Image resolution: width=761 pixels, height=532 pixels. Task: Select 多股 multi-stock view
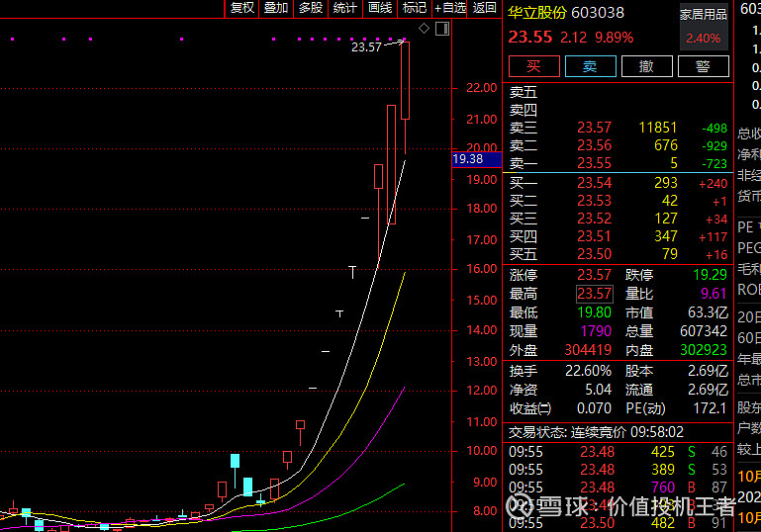pyautogui.click(x=311, y=8)
